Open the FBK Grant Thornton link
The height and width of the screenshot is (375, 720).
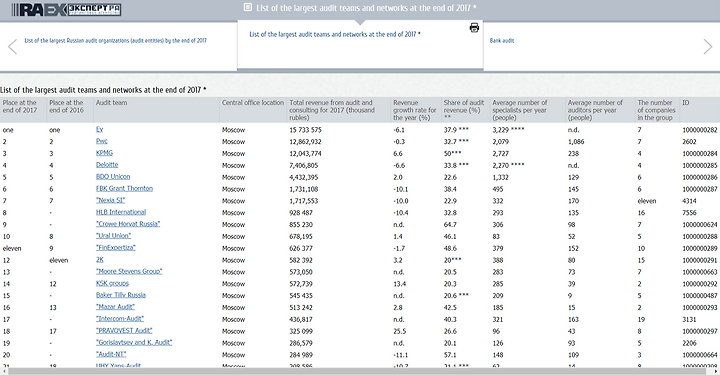point(124,189)
